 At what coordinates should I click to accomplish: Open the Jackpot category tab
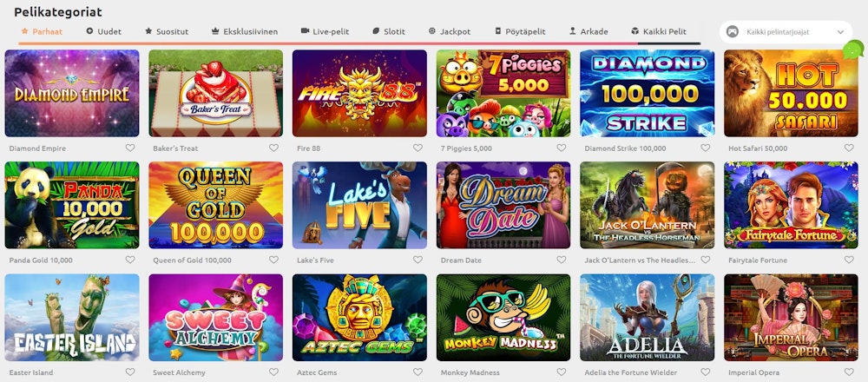pyautogui.click(x=450, y=31)
